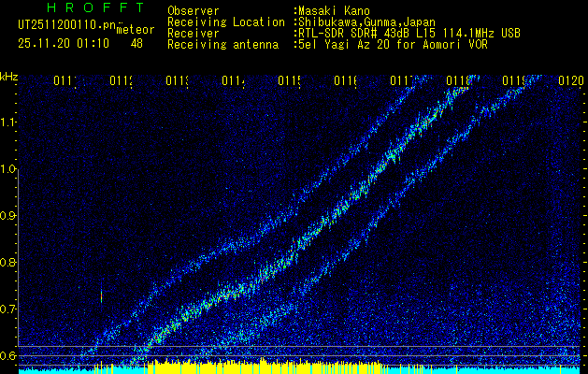Click observer name Masaki Kano
The width and height of the screenshot is (588, 374).
tap(332, 11)
